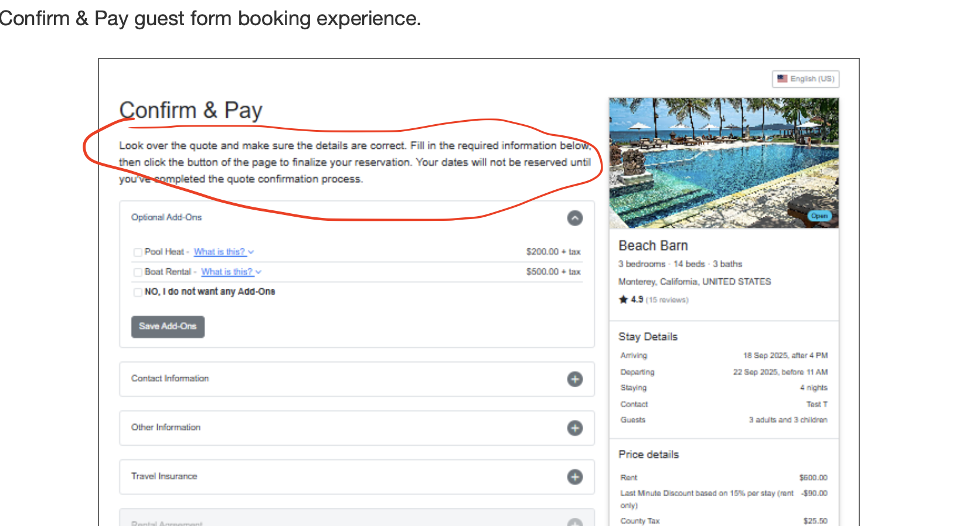Screen dimensions: 980x526
Task: Check 'NO, I do not want any Add-Ons'
Action: (x=138, y=292)
